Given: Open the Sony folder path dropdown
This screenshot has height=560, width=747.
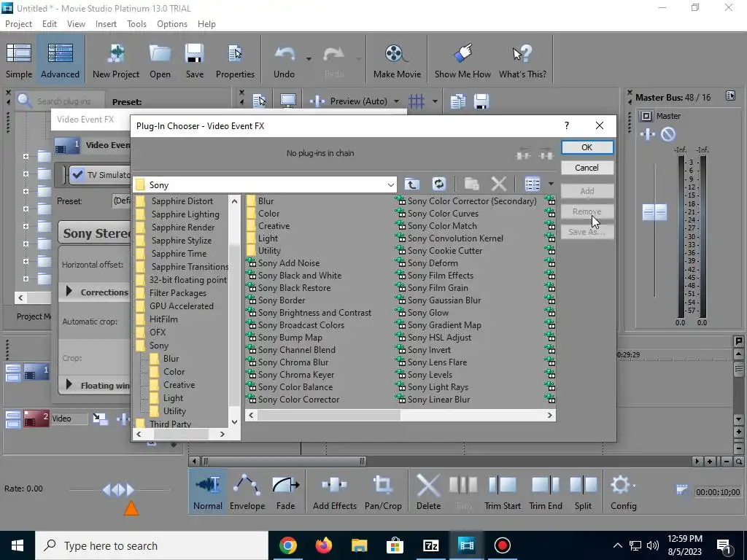Looking at the screenshot, I should (391, 184).
